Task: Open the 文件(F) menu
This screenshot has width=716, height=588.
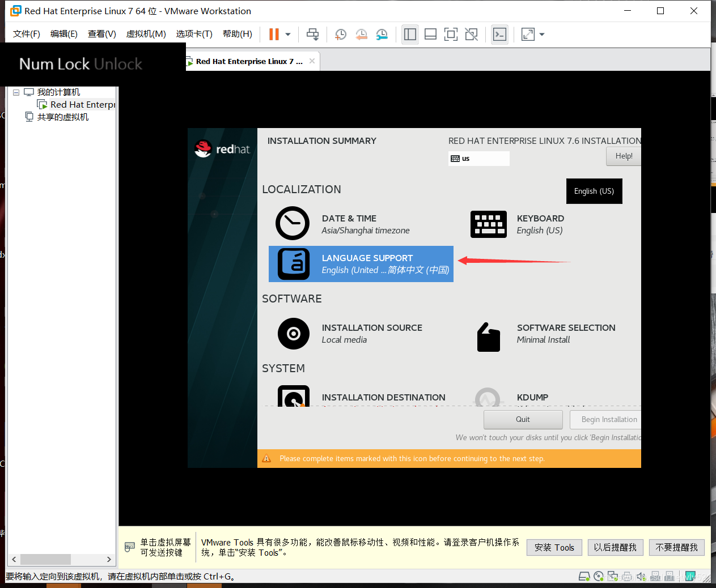Action: click(27, 34)
